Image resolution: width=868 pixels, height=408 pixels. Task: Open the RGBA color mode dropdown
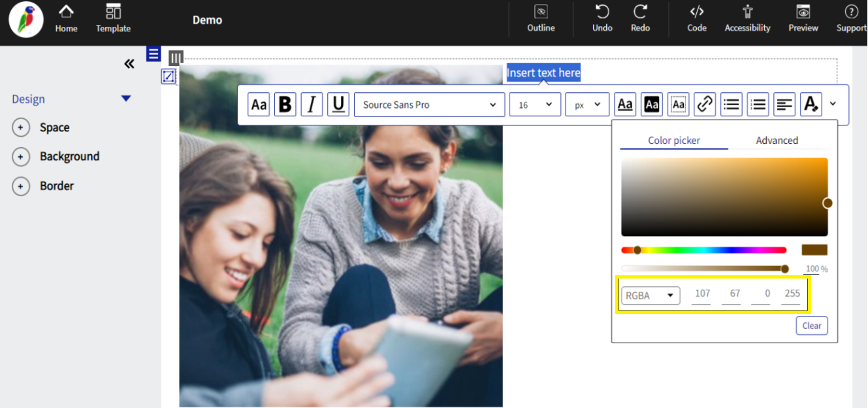pyautogui.click(x=651, y=296)
